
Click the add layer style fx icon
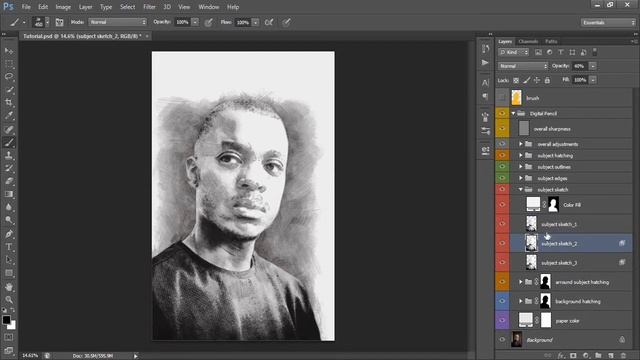pyautogui.click(x=561, y=356)
